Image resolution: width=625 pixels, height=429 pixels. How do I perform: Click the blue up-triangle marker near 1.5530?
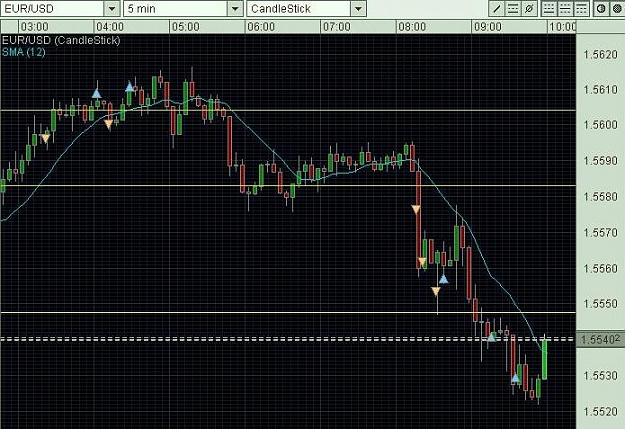(x=516, y=378)
